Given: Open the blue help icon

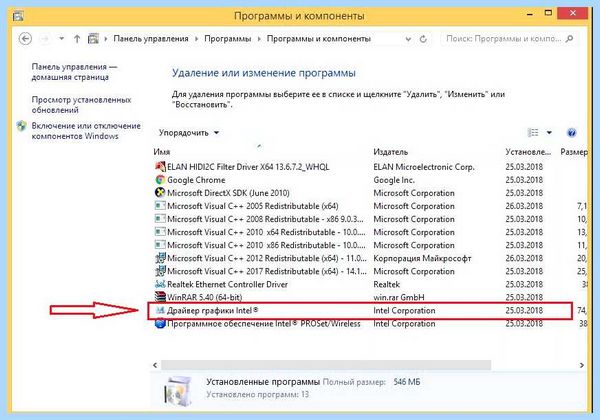Looking at the screenshot, I should [x=571, y=133].
